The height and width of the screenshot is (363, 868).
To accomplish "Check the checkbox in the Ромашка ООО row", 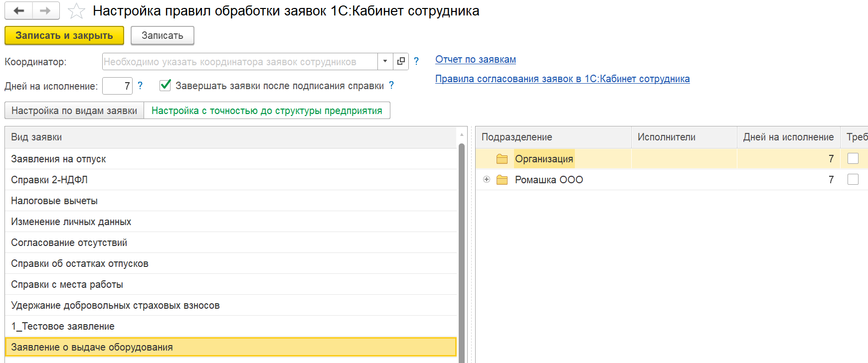I will pos(853,179).
